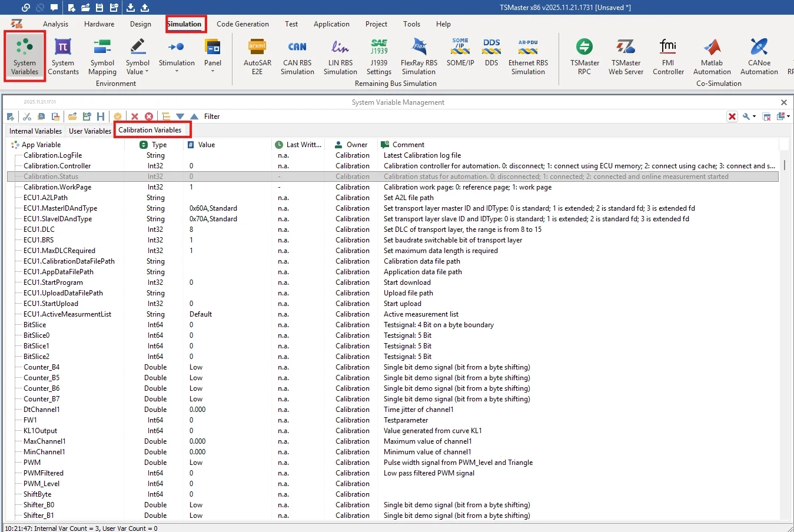This screenshot has width=794, height=532.
Task: Open SOME/IP simulation tool
Action: click(x=460, y=53)
